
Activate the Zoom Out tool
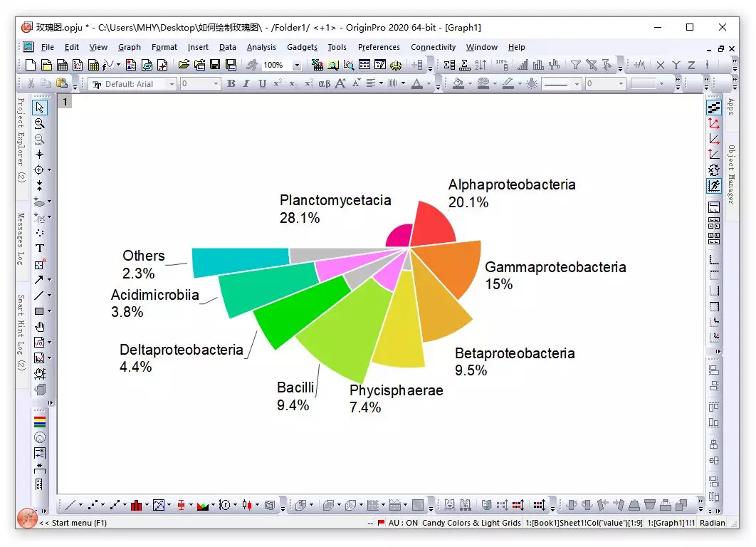pyautogui.click(x=40, y=139)
